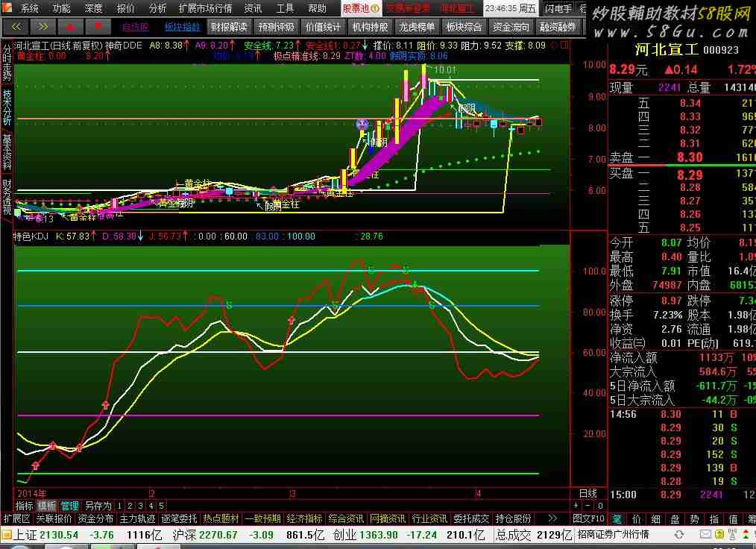Click the red down-arrow toolbar button
This screenshot has height=549, width=756.
click(x=98, y=27)
